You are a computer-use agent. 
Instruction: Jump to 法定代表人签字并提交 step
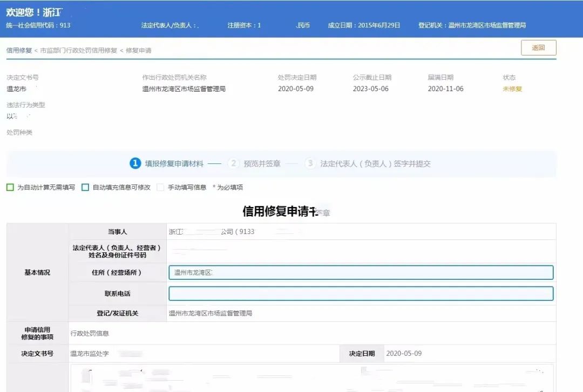tap(375, 163)
